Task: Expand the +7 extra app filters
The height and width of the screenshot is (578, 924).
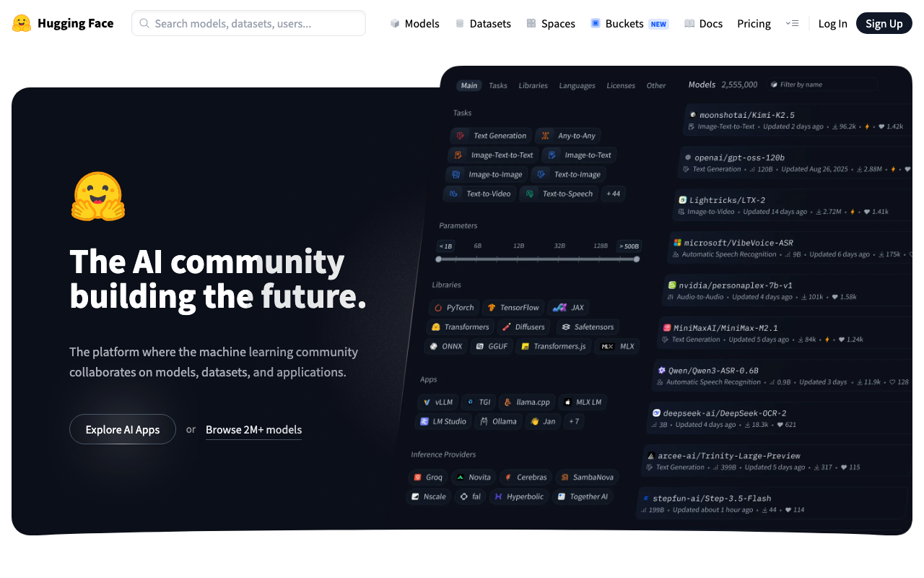Action: click(x=573, y=421)
